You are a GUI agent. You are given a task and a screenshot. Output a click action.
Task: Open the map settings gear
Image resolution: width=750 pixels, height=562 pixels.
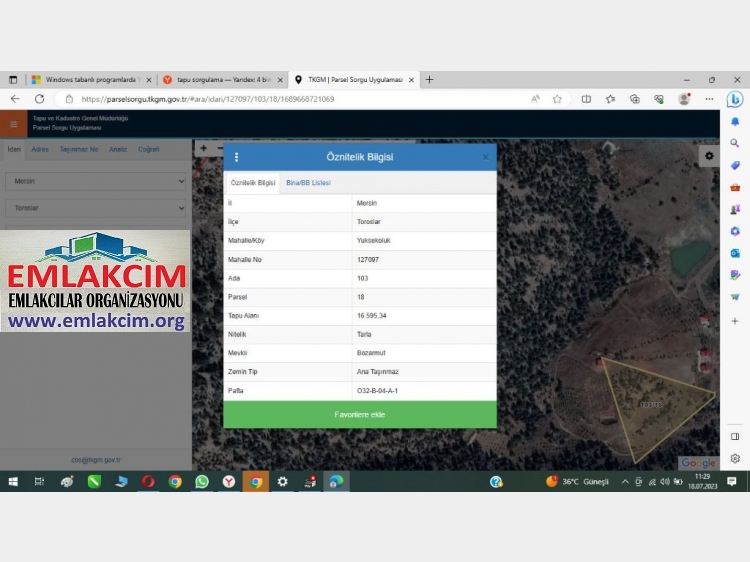click(x=709, y=156)
